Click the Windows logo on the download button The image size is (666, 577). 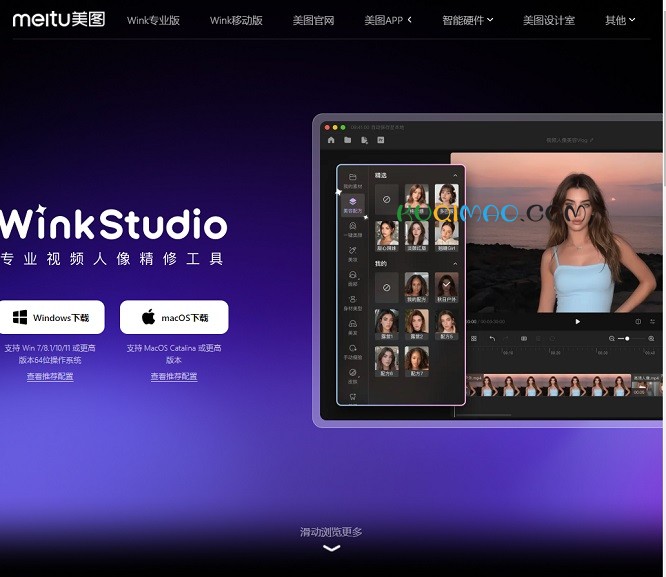tap(20, 317)
